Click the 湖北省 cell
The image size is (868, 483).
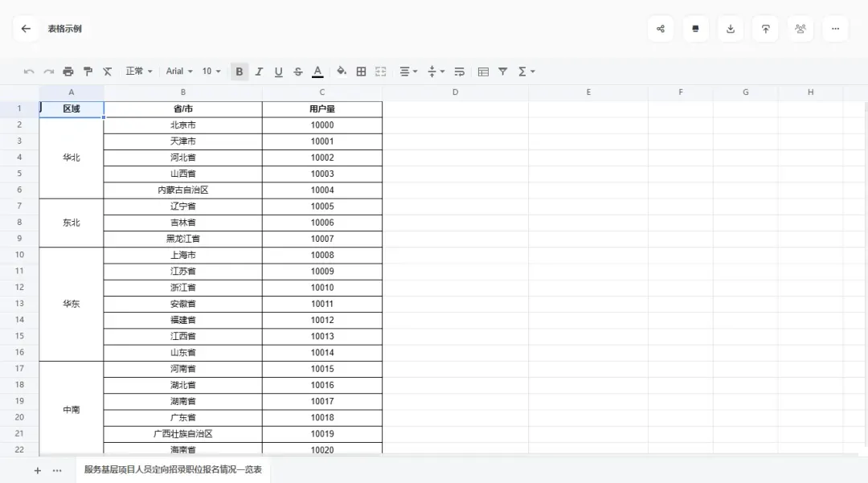click(183, 385)
